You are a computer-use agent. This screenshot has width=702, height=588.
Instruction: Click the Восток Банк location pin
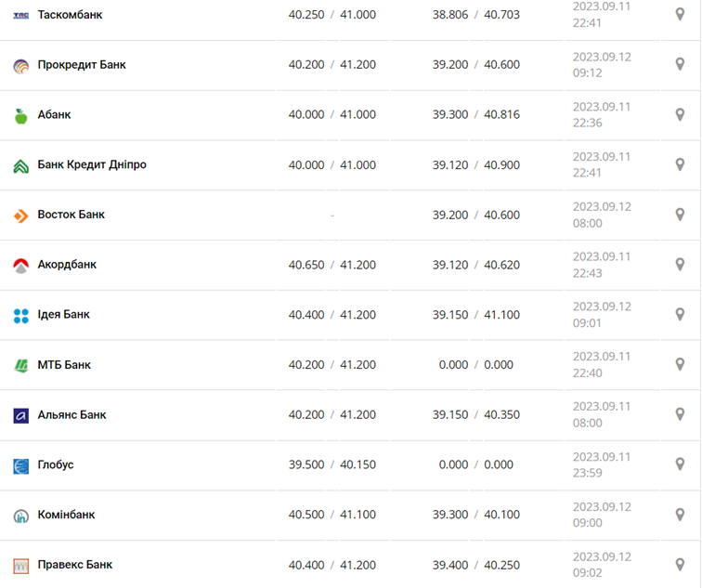[x=680, y=215]
